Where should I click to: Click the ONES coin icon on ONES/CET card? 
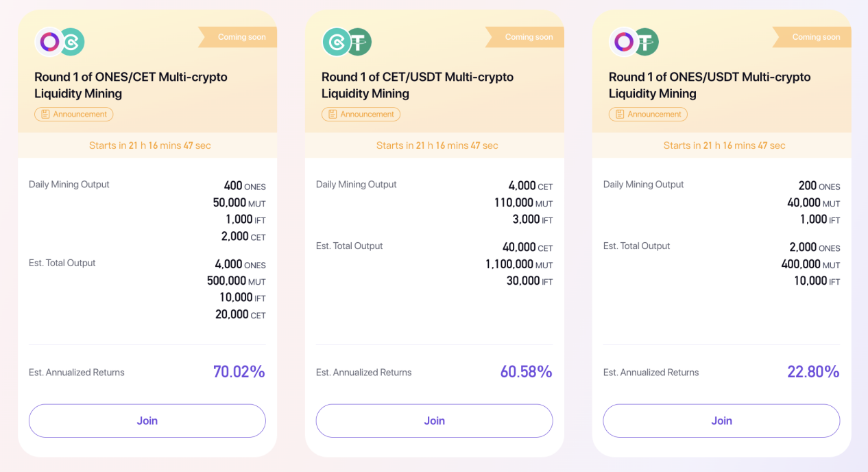point(49,42)
